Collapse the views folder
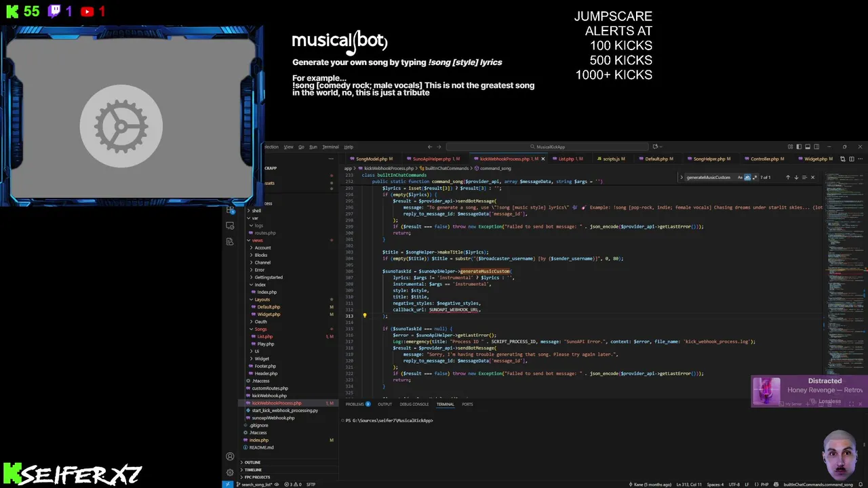Image resolution: width=868 pixels, height=488 pixels. [257, 240]
